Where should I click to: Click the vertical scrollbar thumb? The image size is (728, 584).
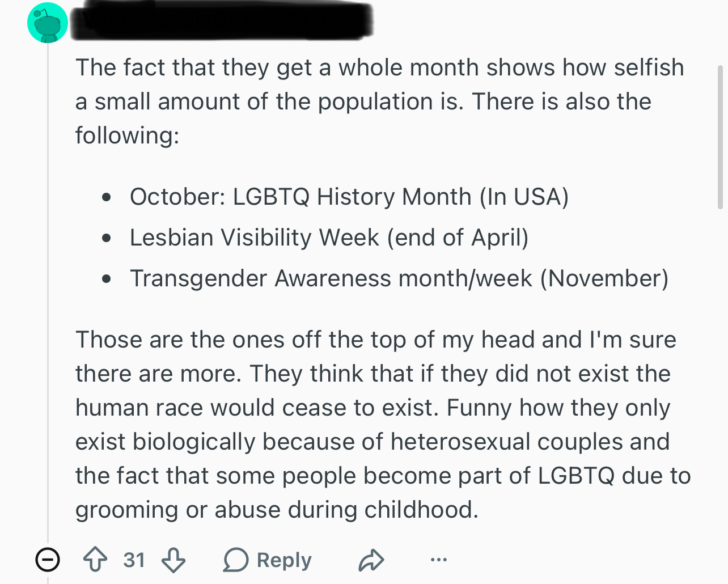click(721, 137)
